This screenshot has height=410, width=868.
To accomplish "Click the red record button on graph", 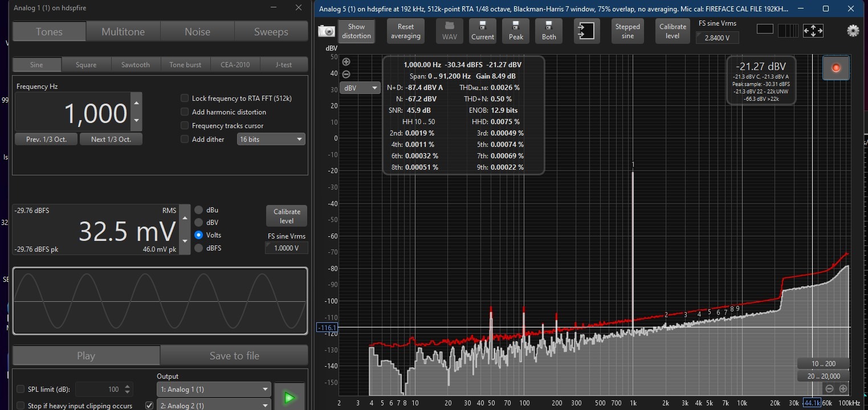I will 836,68.
